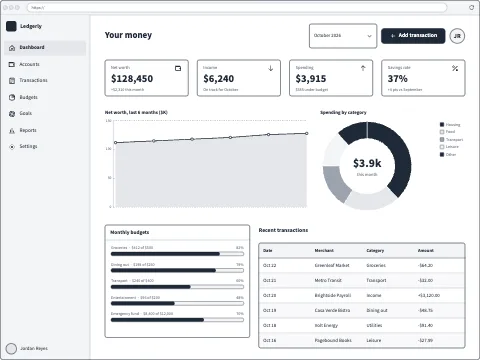The width and height of the screenshot is (480, 360).
Task: Click the $128,450 net worth value
Action: [132, 79]
